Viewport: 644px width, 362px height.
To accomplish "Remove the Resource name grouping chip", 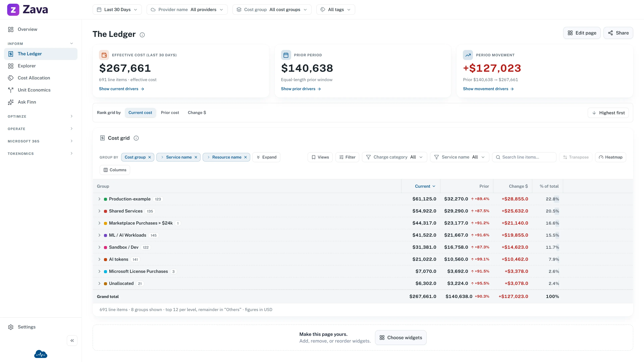I will click(246, 157).
